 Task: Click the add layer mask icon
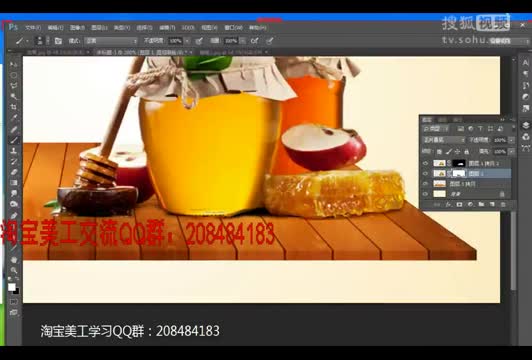tap(459, 205)
